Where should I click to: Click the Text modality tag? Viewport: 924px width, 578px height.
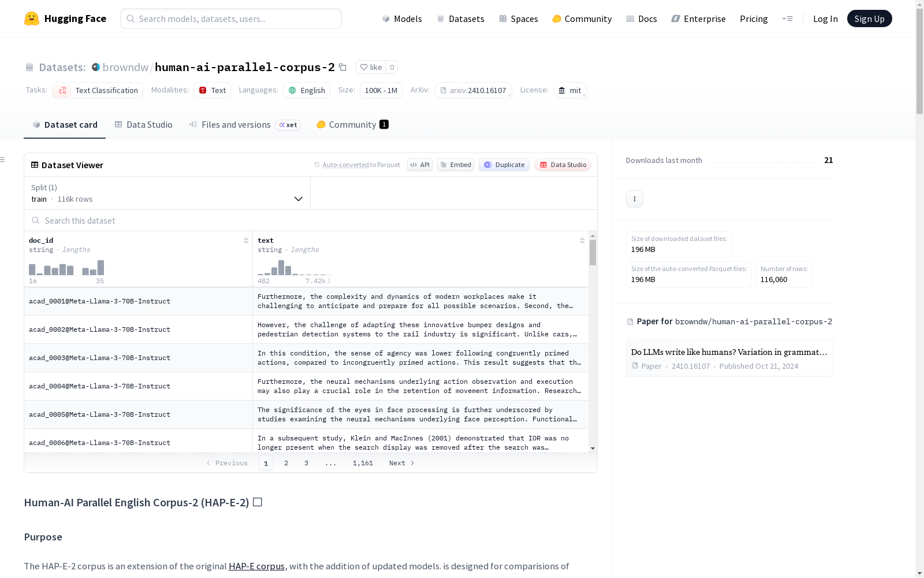click(212, 90)
